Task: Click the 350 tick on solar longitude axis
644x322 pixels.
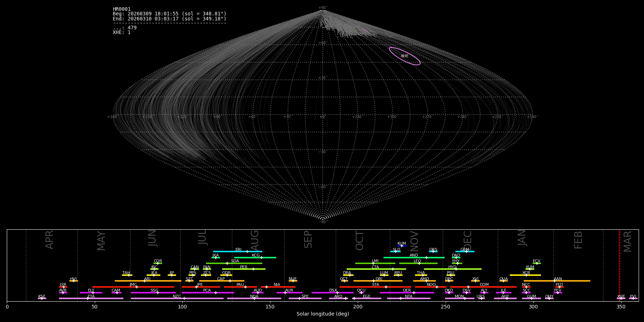Action: 621,307
